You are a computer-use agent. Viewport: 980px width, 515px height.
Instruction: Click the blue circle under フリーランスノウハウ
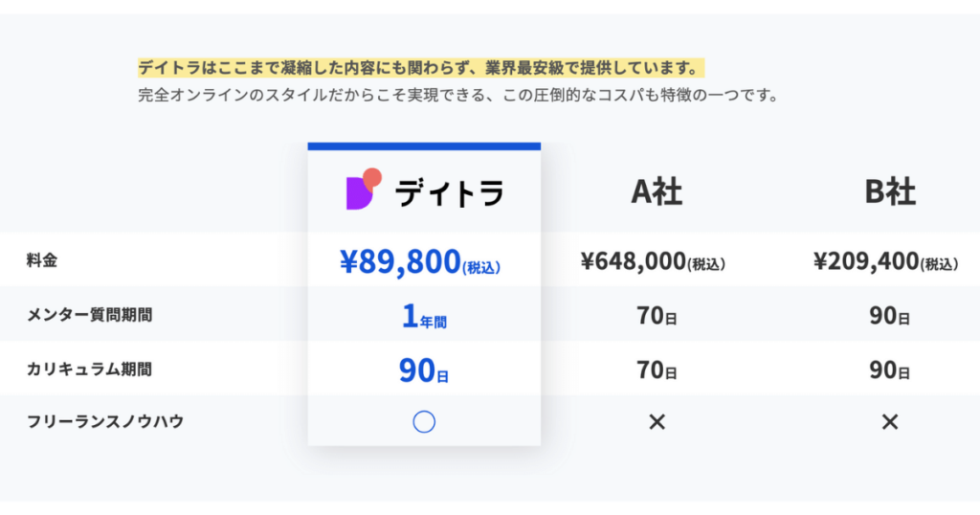click(x=424, y=422)
